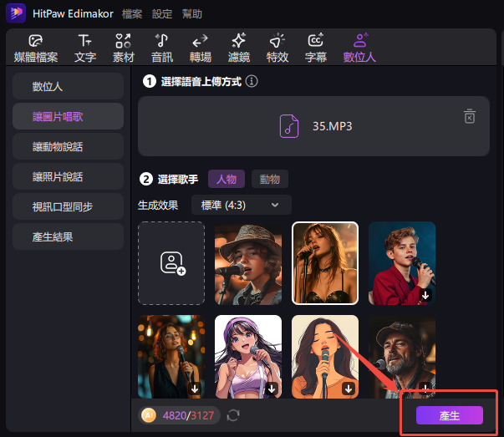504x437 pixels.
Task: Switch singer category to 人物
Action: point(227,179)
